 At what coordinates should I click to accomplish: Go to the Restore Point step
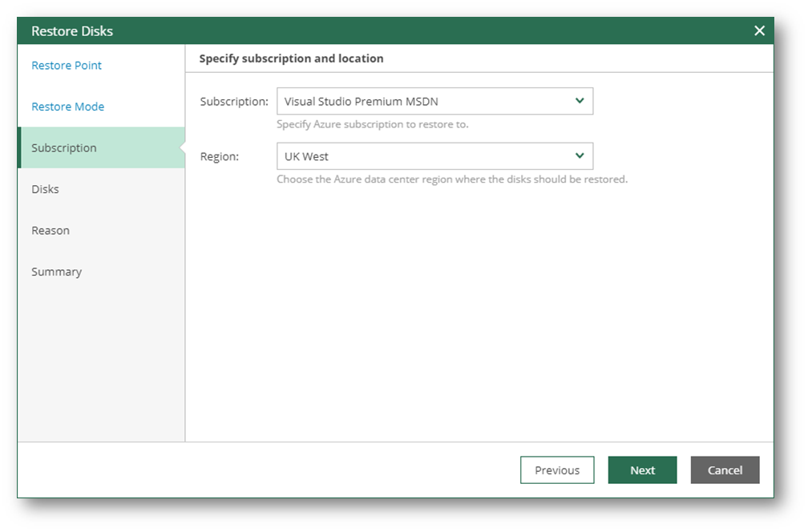(67, 66)
